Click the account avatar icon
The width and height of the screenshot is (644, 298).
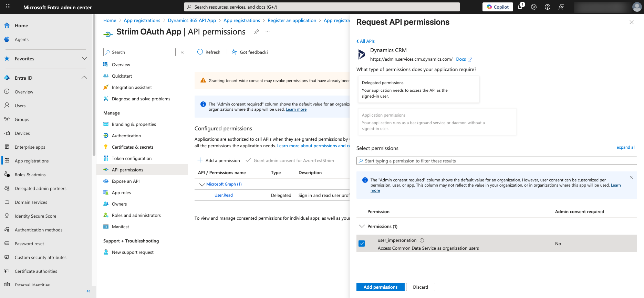[637, 7]
